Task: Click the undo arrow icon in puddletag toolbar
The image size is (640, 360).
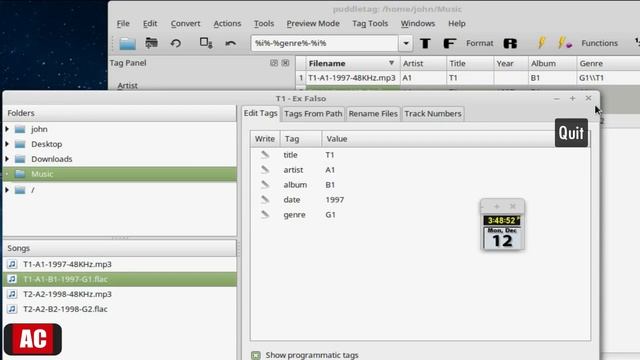Action: [x=231, y=43]
